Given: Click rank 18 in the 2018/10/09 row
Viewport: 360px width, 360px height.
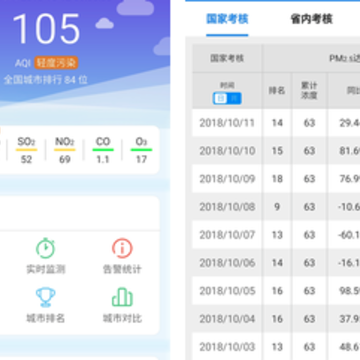Looking at the screenshot, I should click(x=277, y=179).
